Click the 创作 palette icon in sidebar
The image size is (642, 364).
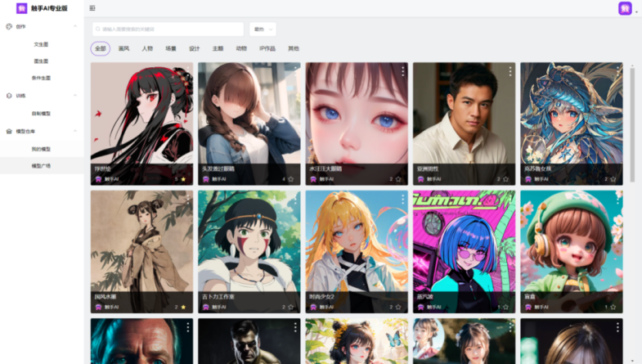pos(9,26)
